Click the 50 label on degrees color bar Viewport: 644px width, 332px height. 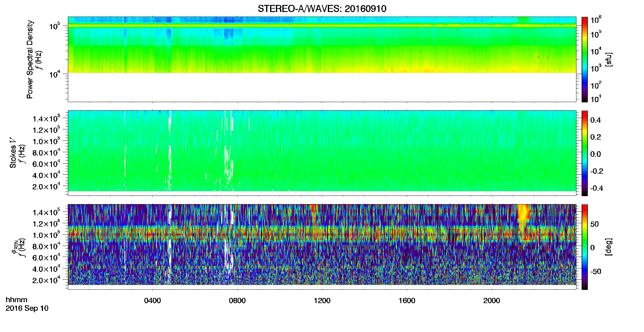595,224
